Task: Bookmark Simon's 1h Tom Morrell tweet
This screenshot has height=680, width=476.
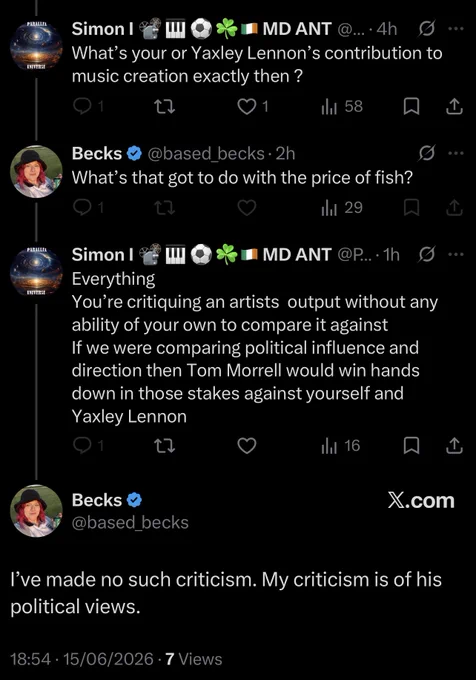Action: click(411, 445)
